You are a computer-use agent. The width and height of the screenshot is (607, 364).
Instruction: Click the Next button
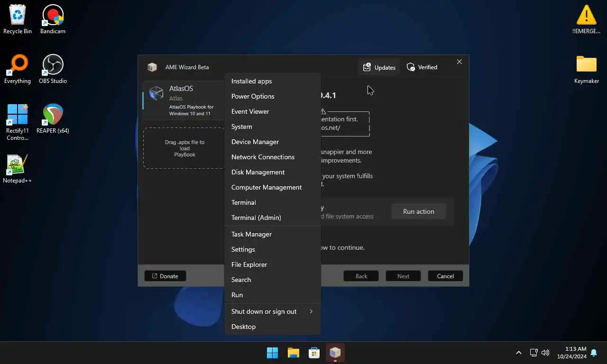click(403, 276)
